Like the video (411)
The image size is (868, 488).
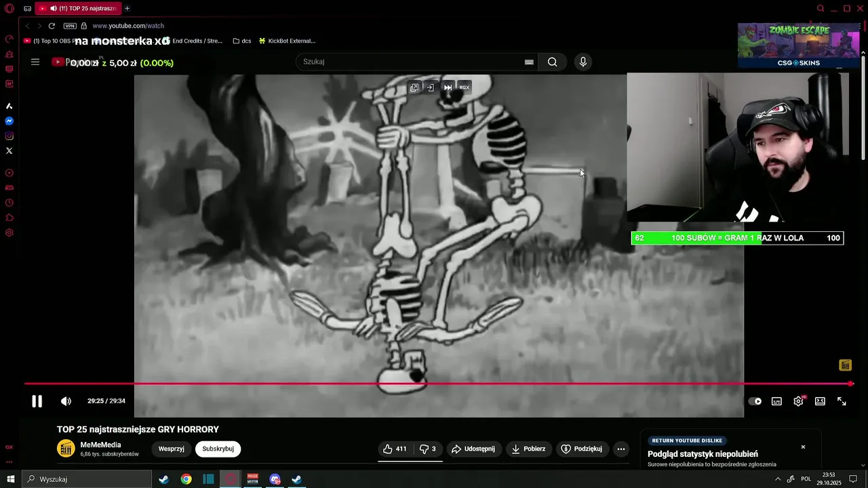point(395,449)
